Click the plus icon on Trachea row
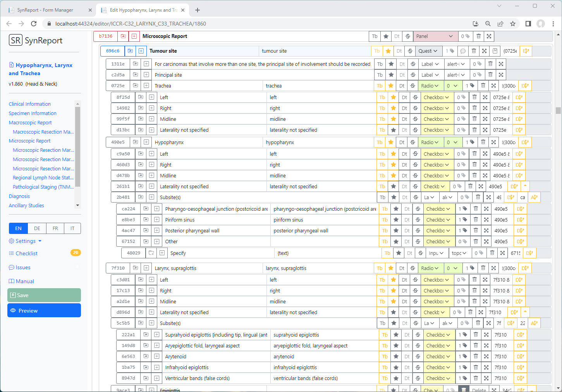 click(x=146, y=86)
